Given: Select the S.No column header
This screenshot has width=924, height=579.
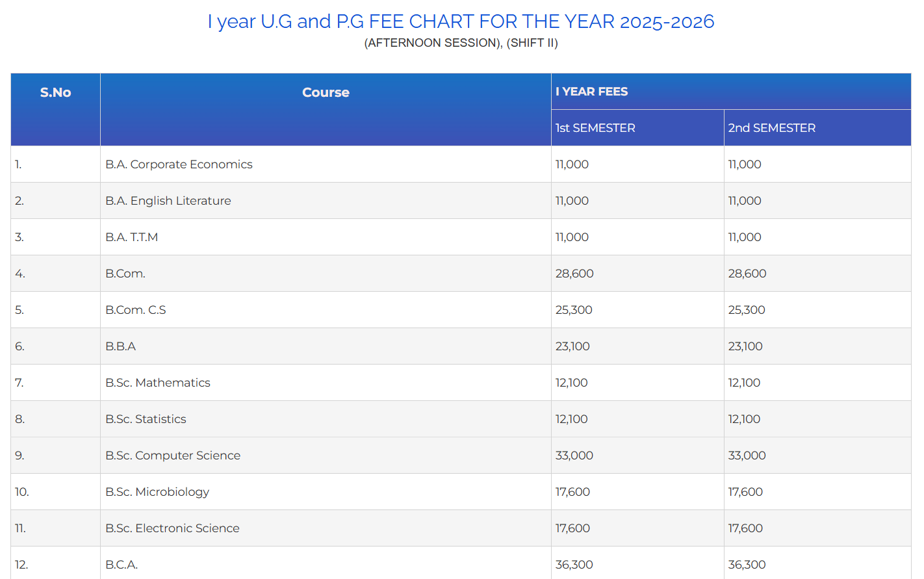Looking at the screenshot, I should tap(55, 92).
